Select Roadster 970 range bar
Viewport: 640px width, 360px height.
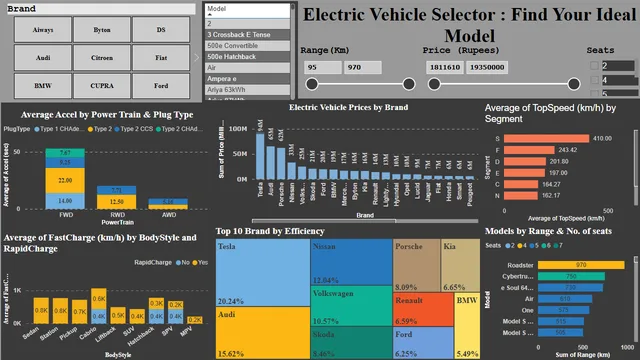tap(581, 265)
